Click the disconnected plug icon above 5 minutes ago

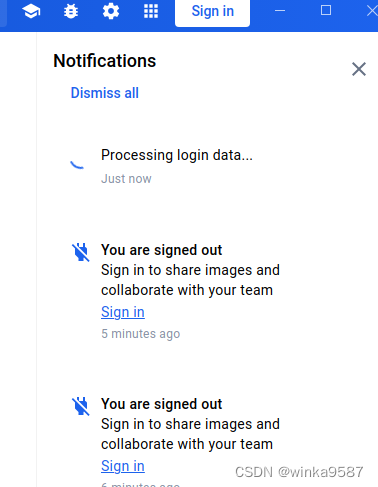click(81, 252)
